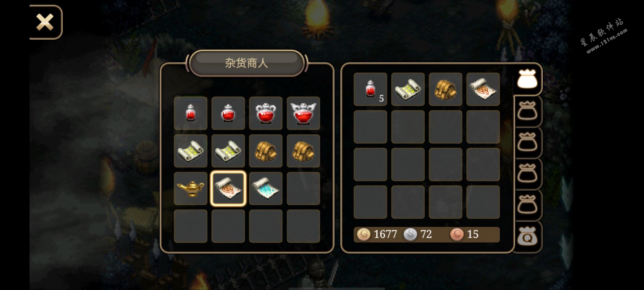Choose the cyan rune scroll in shop

pyautogui.click(x=266, y=188)
